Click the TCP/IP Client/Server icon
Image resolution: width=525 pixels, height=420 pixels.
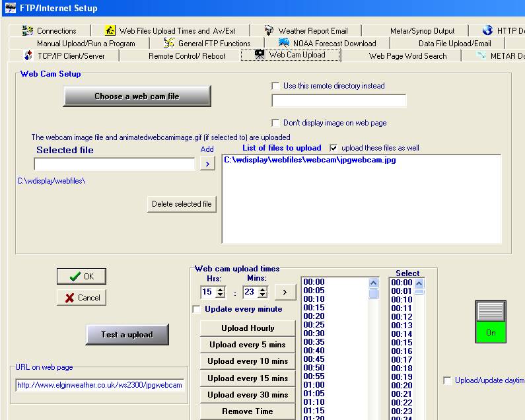(28, 55)
